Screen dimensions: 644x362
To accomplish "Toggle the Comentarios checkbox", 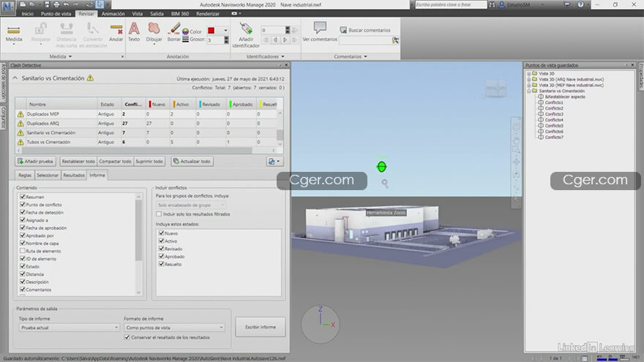I will pyautogui.click(x=23, y=290).
